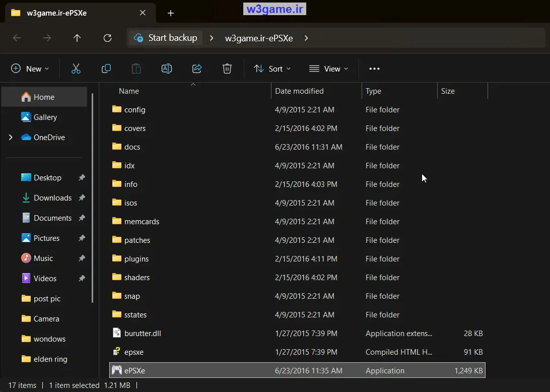Image resolution: width=550 pixels, height=392 pixels.
Task: Sort by the Name column header
Action: [x=129, y=91]
